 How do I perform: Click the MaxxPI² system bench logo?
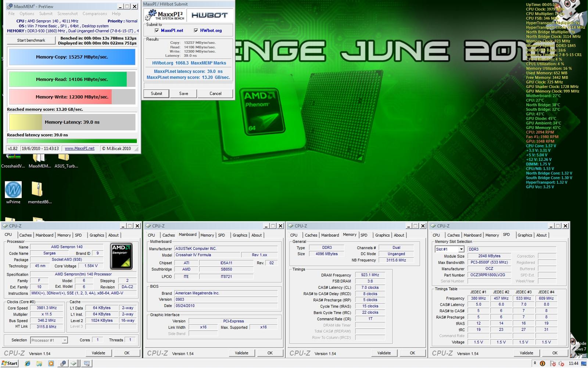(165, 15)
